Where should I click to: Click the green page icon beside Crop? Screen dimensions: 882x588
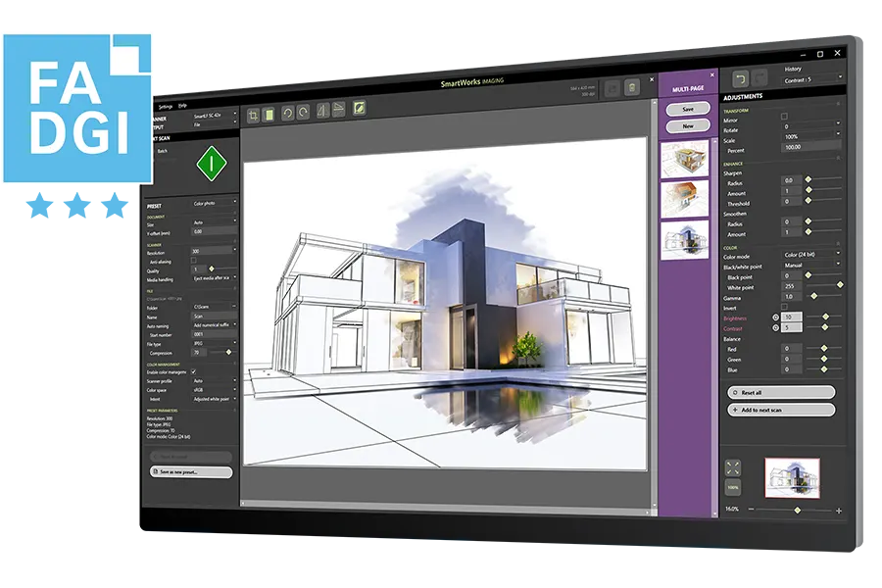tap(269, 115)
